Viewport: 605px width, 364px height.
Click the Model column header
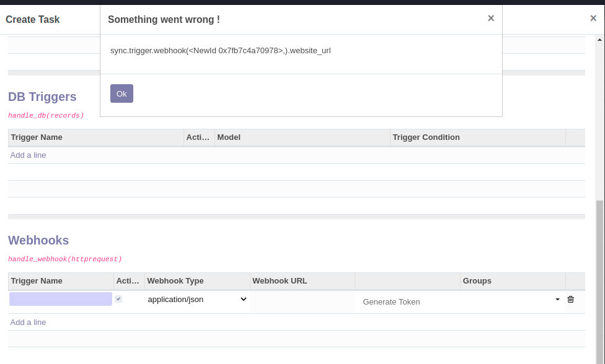[229, 137]
